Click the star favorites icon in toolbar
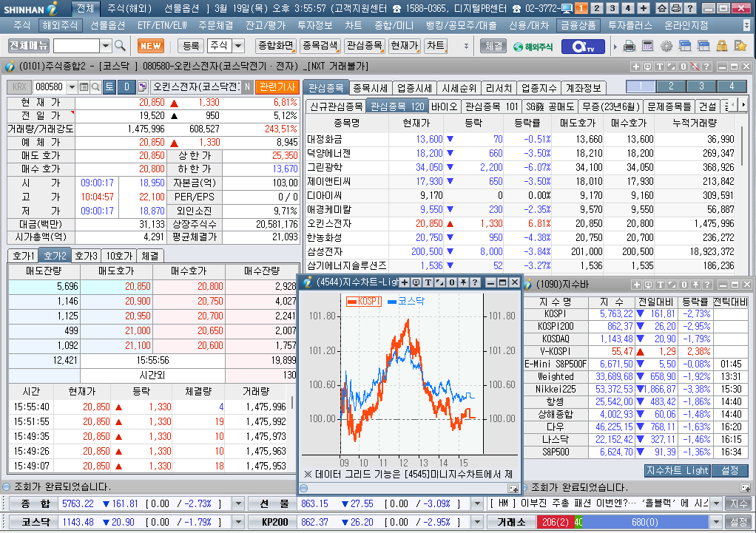The height and width of the screenshot is (533, 756). tap(740, 46)
